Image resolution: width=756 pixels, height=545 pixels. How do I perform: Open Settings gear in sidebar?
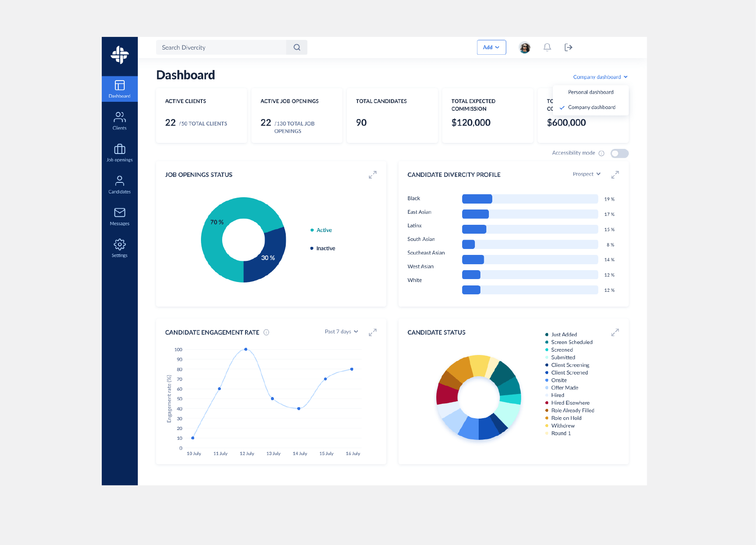120,248
